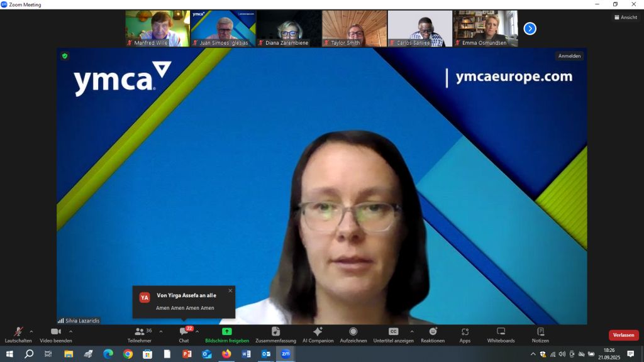644x362 pixels.
Task: Click the Anmelden button
Action: 569,56
